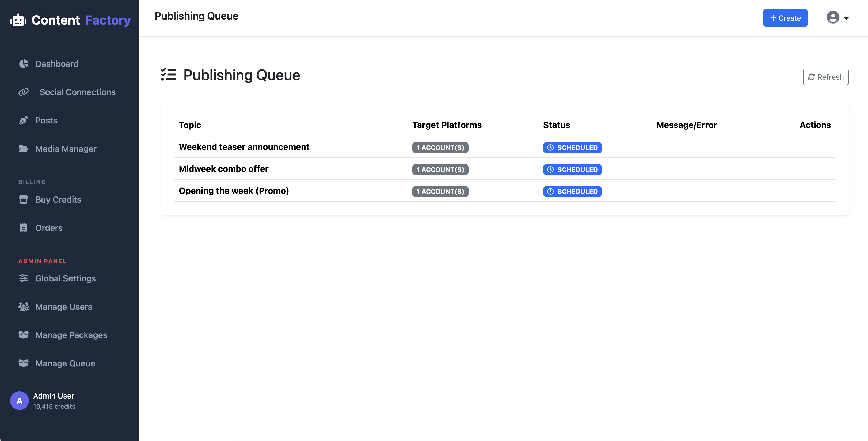Click the Social Connections link icon

coord(24,92)
